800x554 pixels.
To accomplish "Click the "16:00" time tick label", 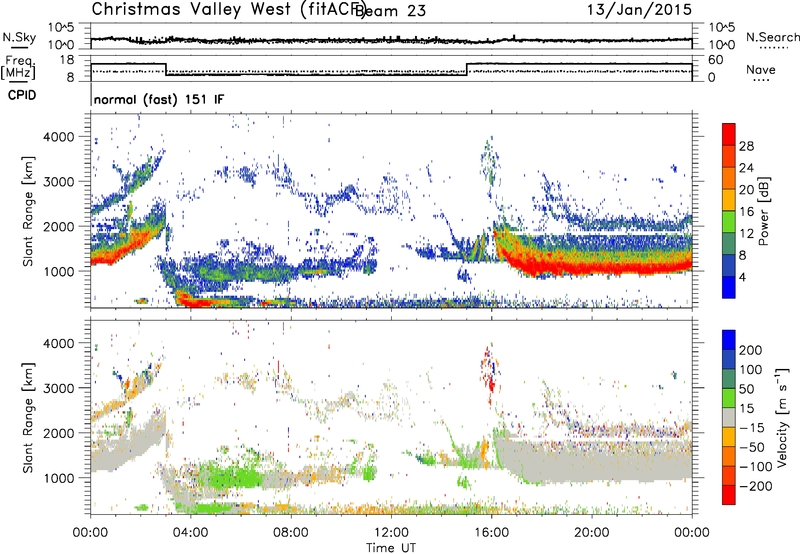I will click(491, 533).
